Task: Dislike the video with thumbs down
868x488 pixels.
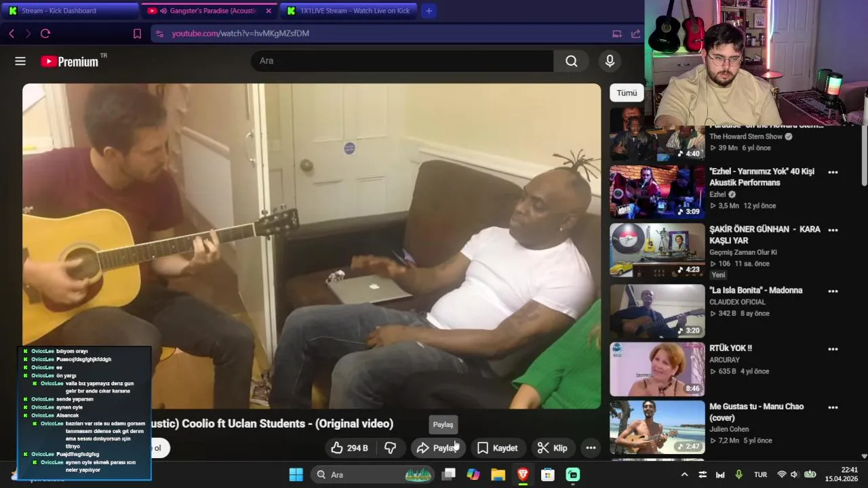Action: click(391, 448)
